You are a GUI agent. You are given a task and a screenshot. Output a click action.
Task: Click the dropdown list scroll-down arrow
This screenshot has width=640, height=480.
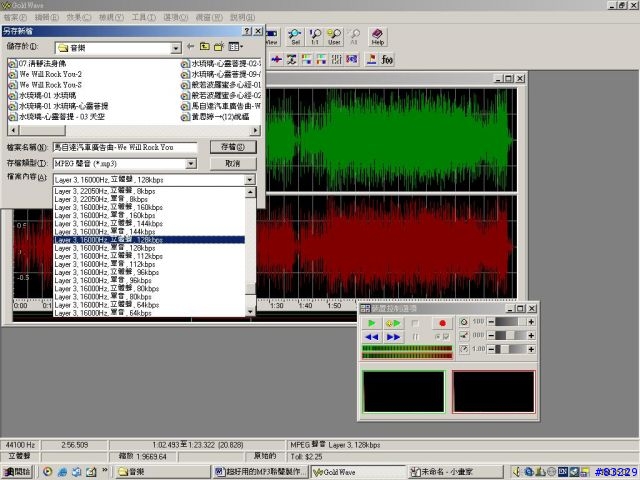pos(250,311)
